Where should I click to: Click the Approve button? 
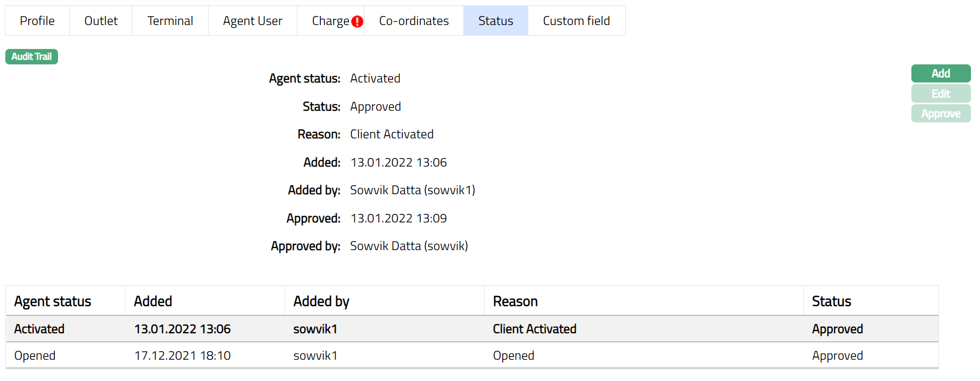(x=941, y=114)
